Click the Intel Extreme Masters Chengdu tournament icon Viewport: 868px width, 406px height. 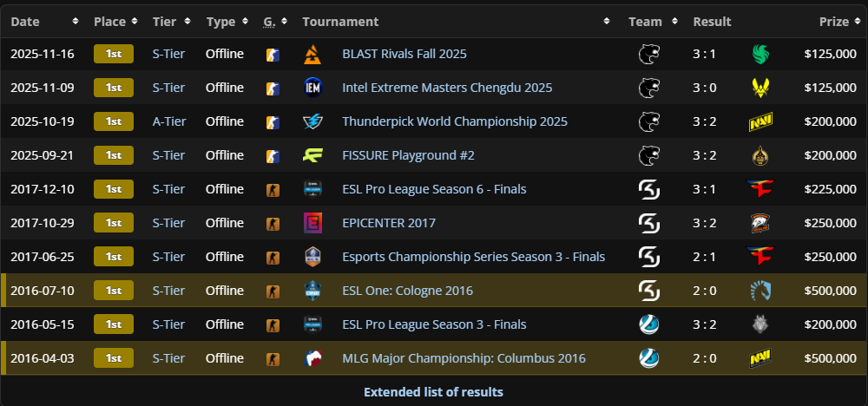coord(312,88)
